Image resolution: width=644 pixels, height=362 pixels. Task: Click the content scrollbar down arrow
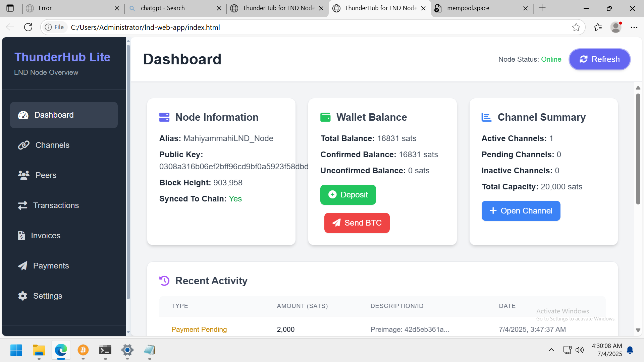click(x=638, y=330)
